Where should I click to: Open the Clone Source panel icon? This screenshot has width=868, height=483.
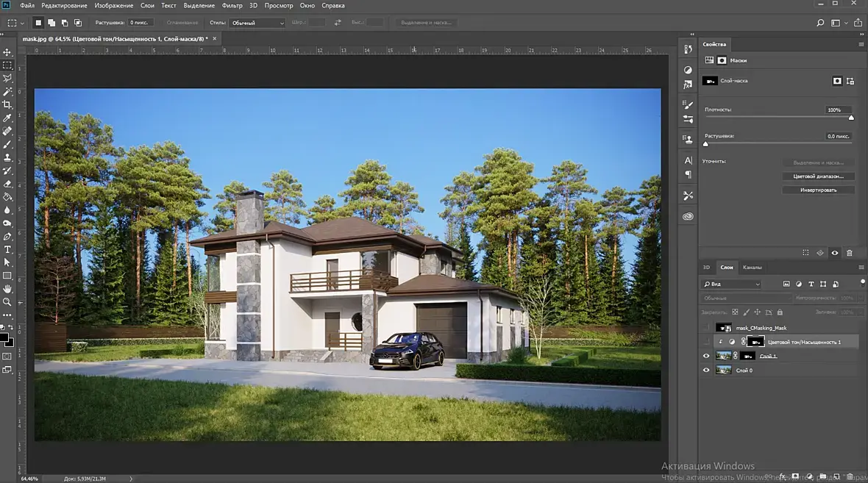tap(688, 140)
